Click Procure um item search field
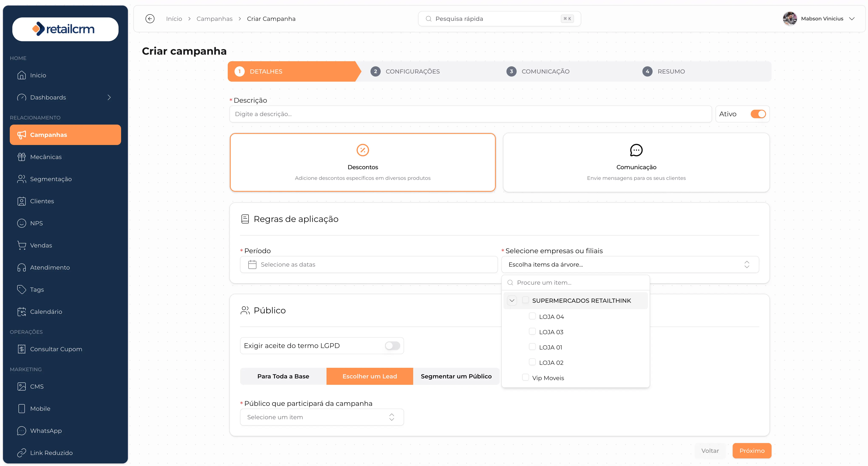The width and height of the screenshot is (868, 466). point(575,283)
